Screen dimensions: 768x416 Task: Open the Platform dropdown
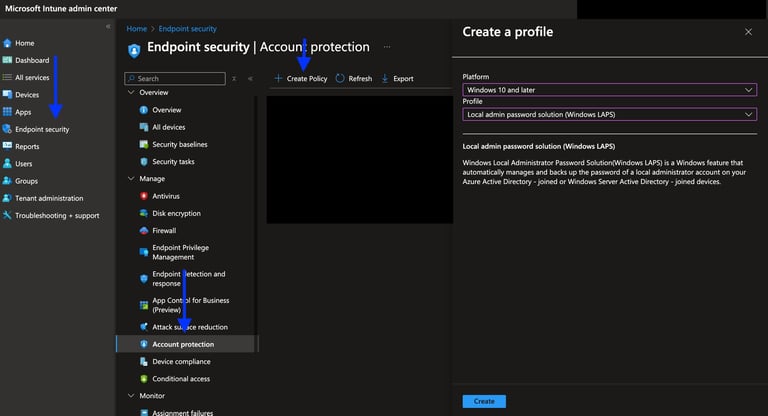tap(609, 90)
